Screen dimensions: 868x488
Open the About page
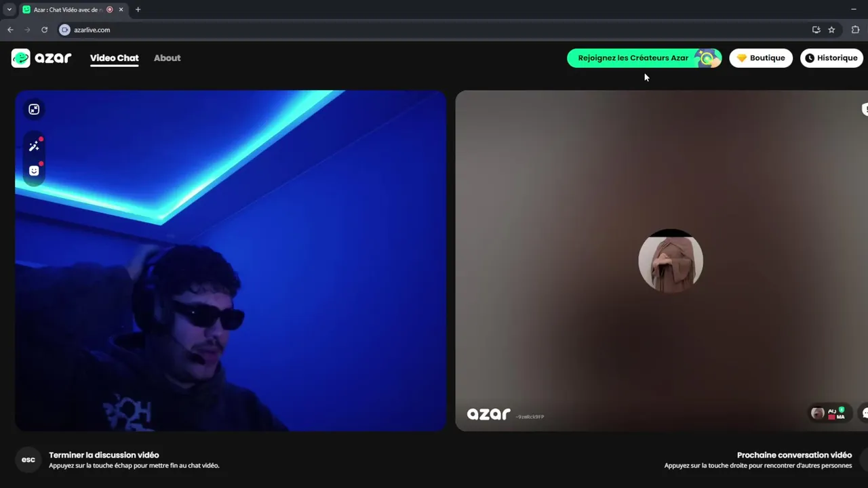point(167,58)
